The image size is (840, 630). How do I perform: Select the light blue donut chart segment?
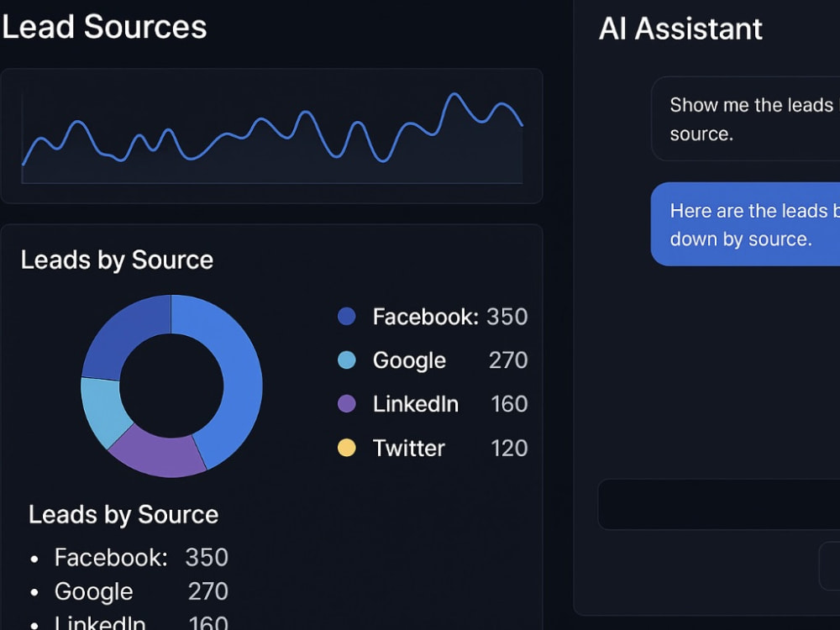coord(102,410)
